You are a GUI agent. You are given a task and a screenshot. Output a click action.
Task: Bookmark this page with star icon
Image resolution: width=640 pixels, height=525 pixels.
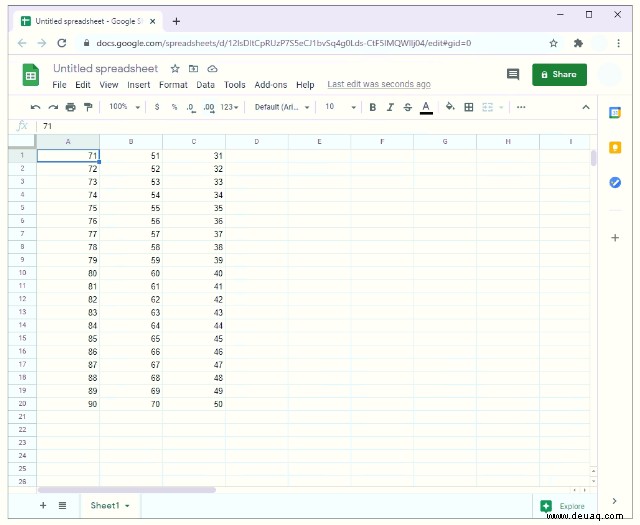[553, 43]
